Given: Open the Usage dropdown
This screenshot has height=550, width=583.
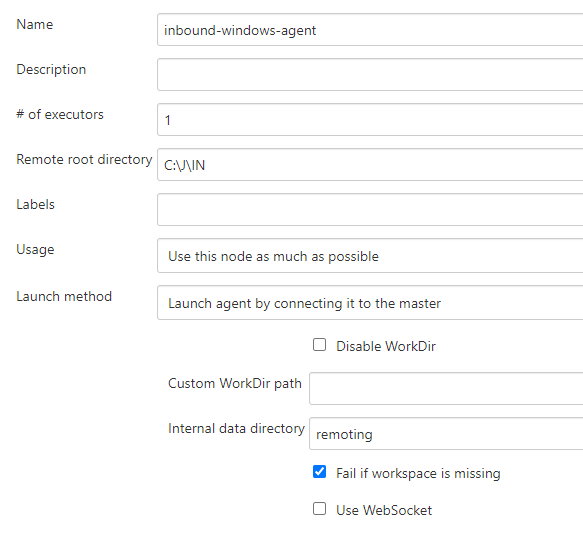Looking at the screenshot, I should (x=370, y=256).
